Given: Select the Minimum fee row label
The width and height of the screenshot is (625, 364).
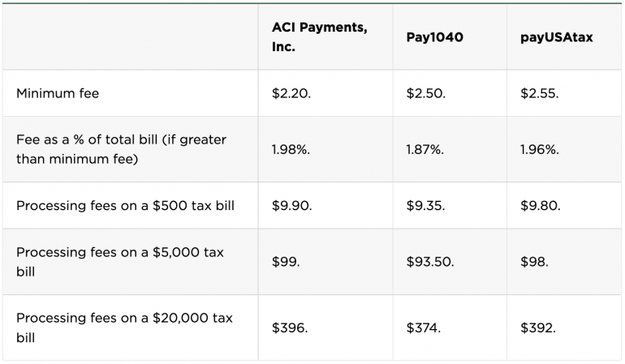Looking at the screenshot, I should coord(58,93).
